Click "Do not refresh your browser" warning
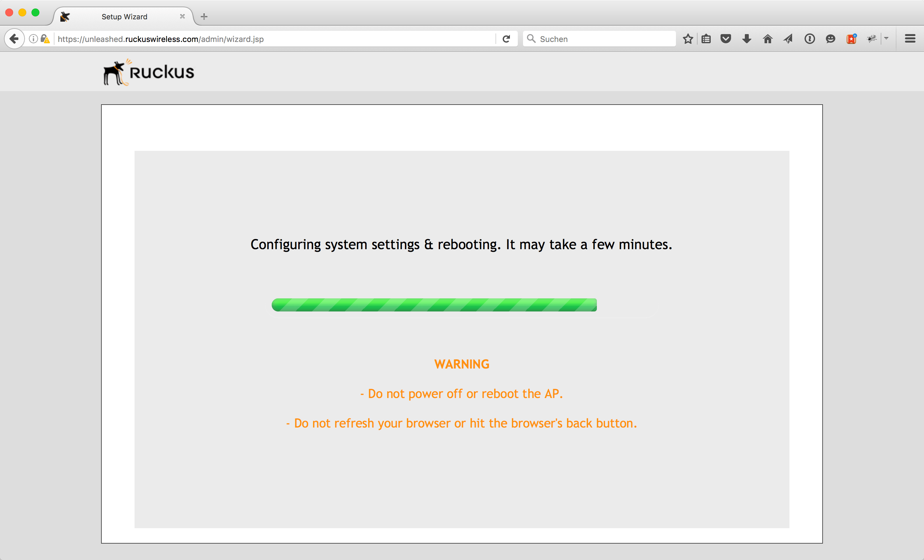This screenshot has height=560, width=924. (462, 423)
